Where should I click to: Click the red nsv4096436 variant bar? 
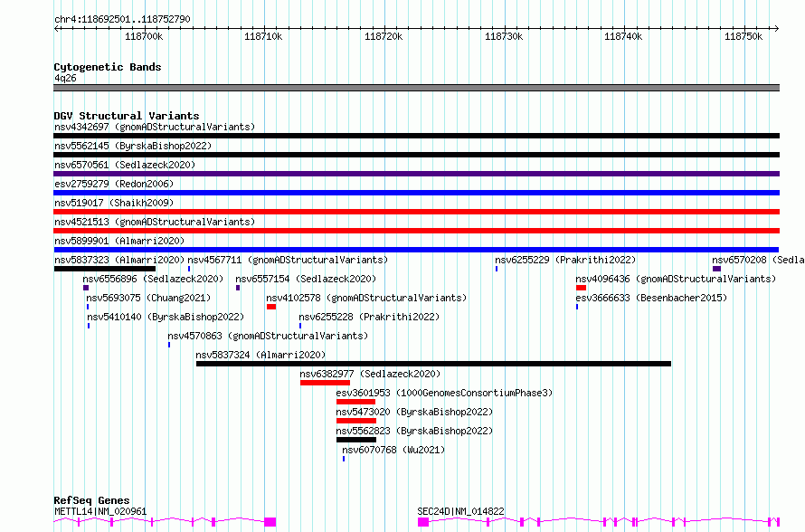point(582,288)
